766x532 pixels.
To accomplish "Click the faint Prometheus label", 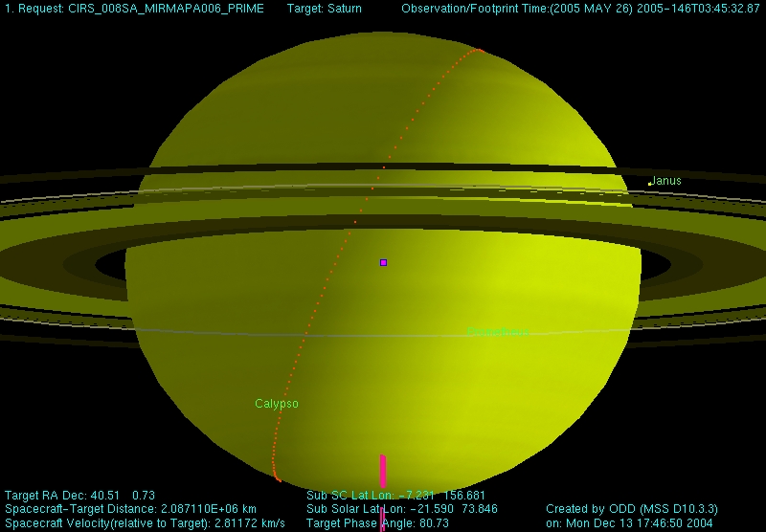I will point(497,332).
